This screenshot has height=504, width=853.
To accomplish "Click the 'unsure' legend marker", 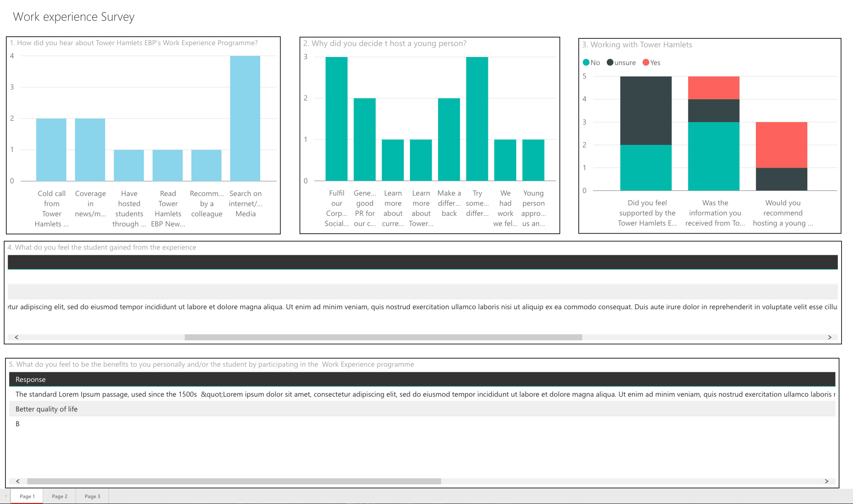I will tap(610, 63).
